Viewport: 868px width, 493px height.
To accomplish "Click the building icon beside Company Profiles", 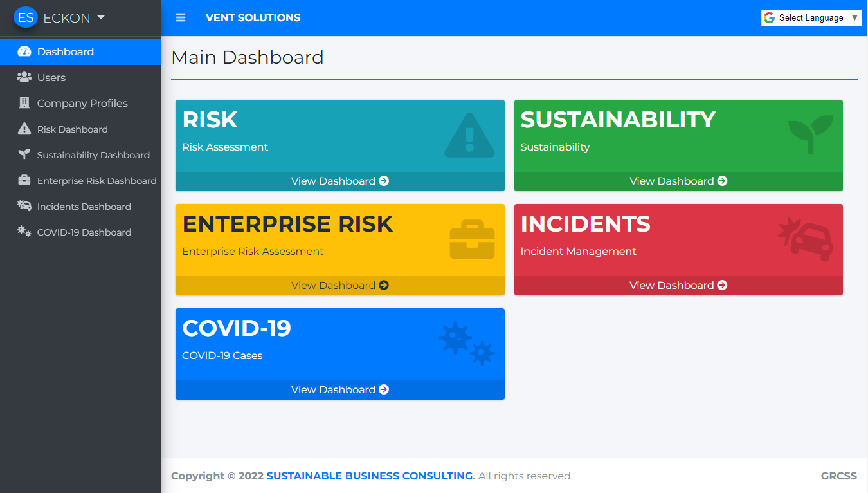I will click(24, 103).
